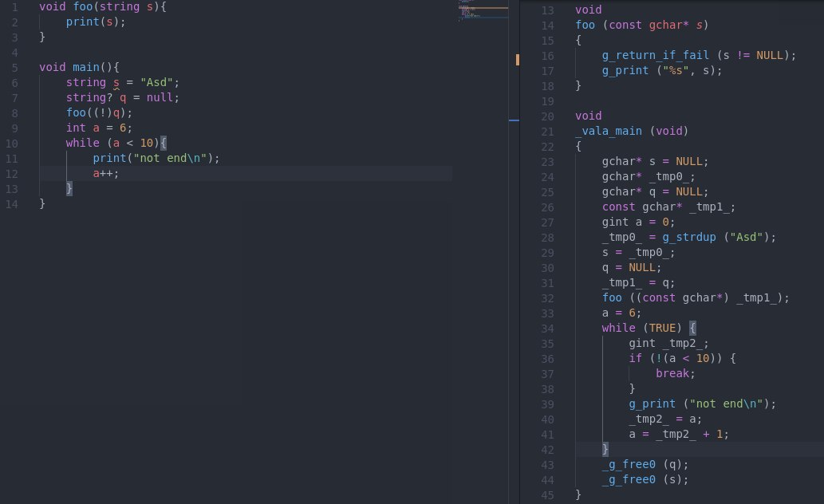
Task: Click the highlighted opening brace on left line 10
Action: point(164,143)
